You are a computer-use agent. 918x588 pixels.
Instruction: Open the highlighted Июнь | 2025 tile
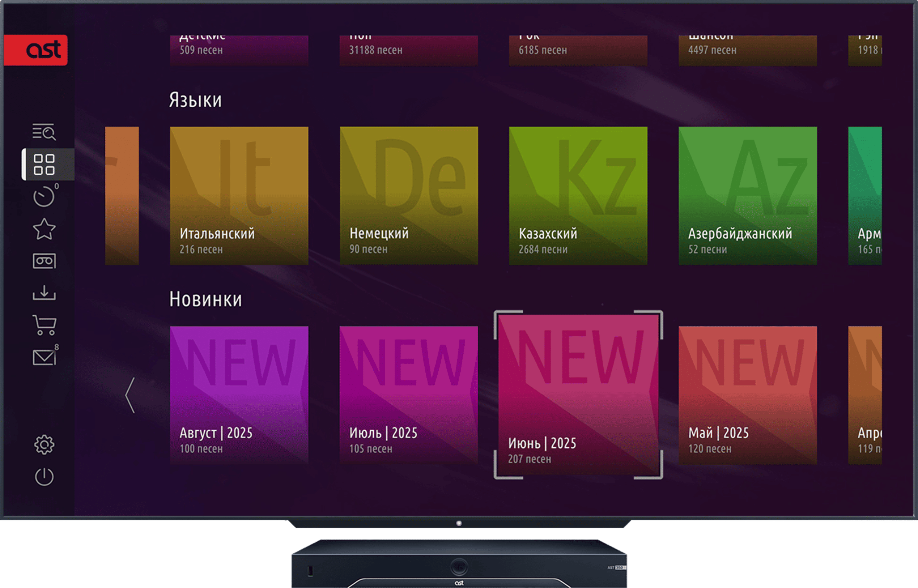pyautogui.click(x=578, y=395)
